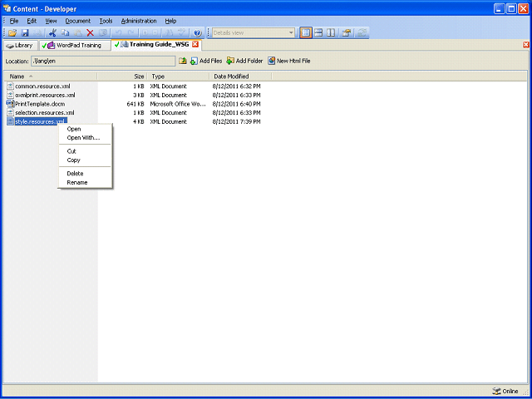Open the Edit menu

click(32, 21)
